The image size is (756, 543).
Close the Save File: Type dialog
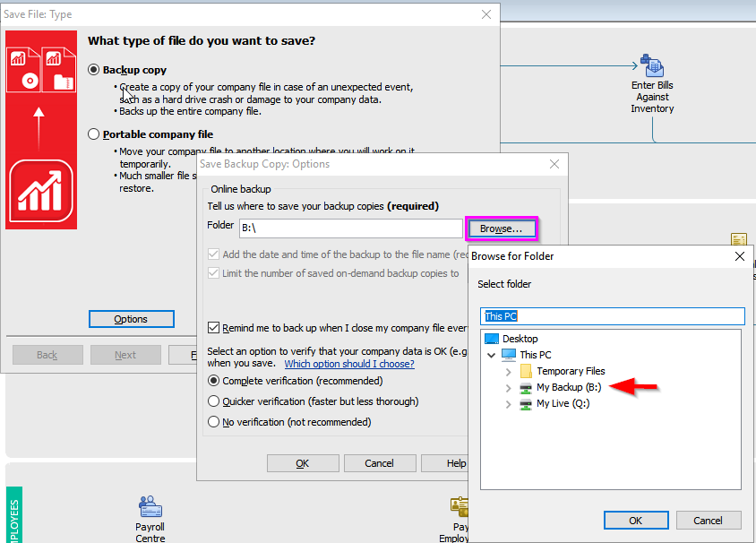[x=486, y=14]
